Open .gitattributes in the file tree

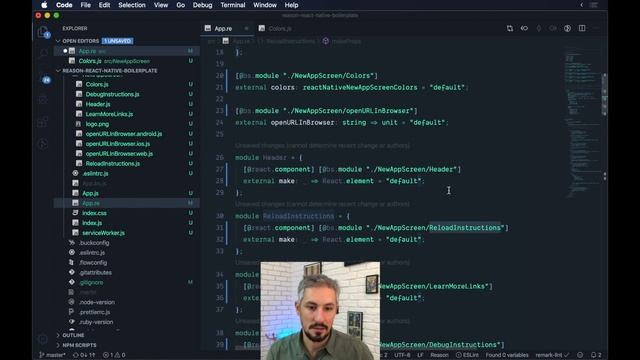(x=96, y=272)
